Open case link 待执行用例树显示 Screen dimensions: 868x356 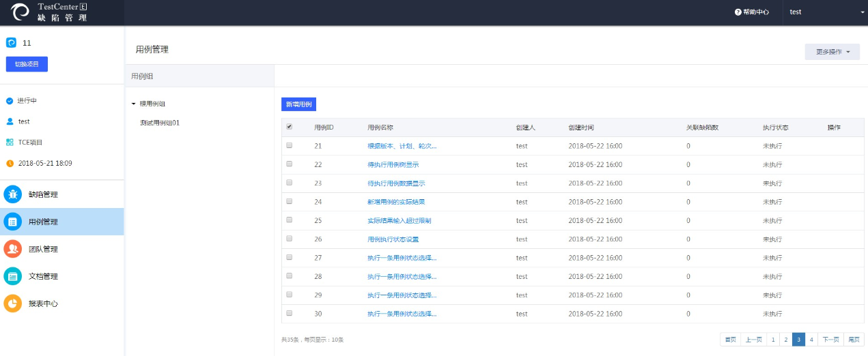tap(393, 164)
